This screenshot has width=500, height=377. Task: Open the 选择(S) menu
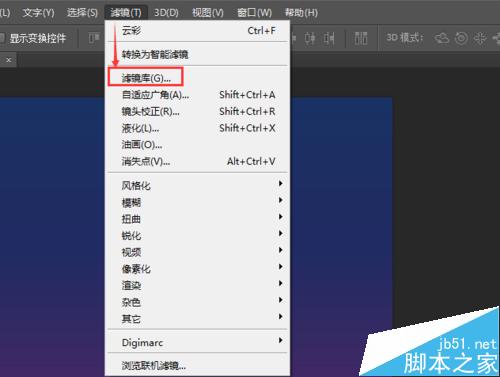coord(82,13)
